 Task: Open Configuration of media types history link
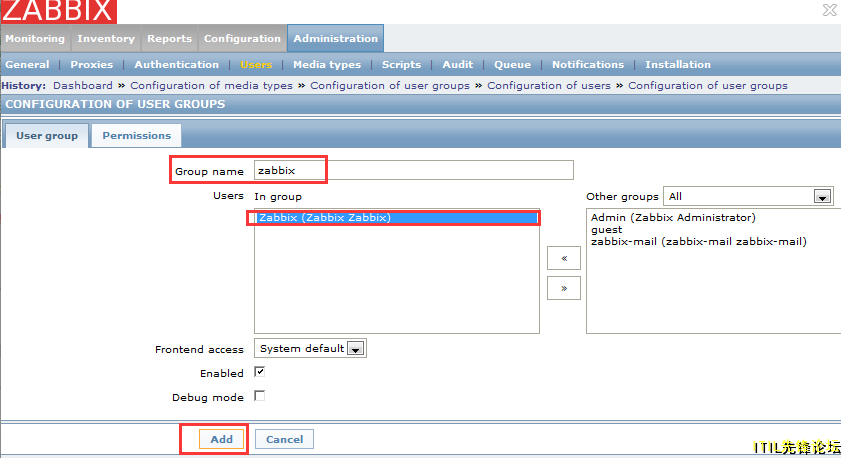point(211,85)
